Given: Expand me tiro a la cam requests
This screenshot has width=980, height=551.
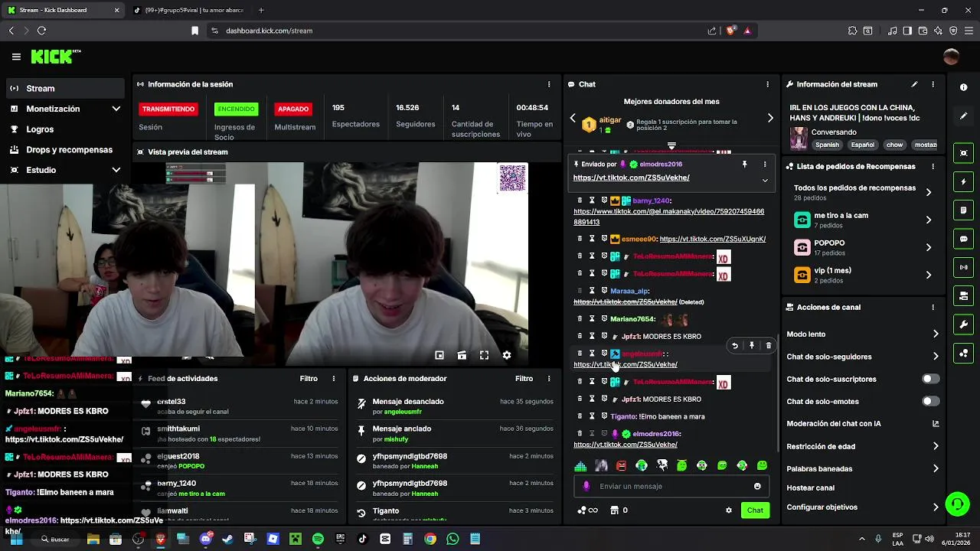Looking at the screenshot, I should pos(863,220).
